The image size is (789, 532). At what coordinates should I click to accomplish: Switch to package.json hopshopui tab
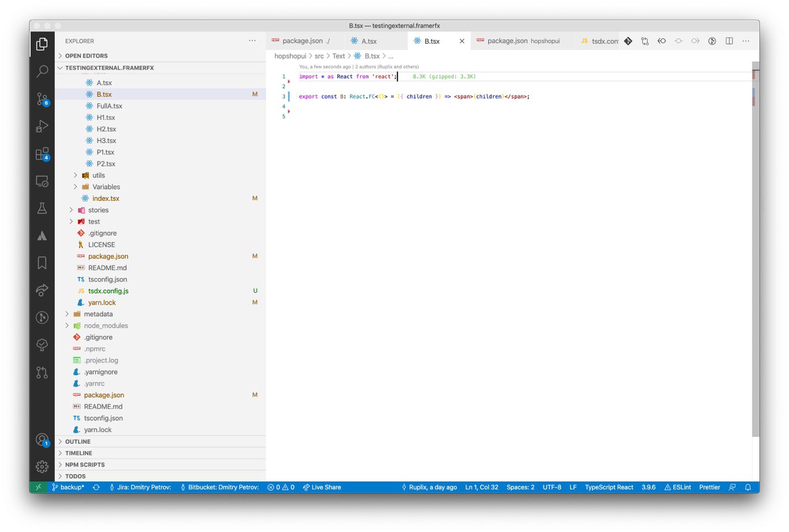[523, 41]
